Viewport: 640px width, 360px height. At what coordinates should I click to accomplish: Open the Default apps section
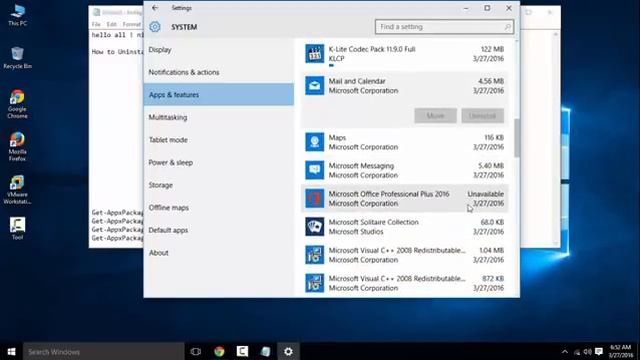click(219, 230)
